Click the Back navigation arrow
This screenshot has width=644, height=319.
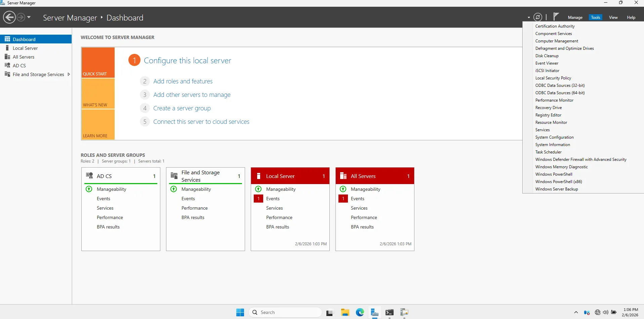(9, 17)
